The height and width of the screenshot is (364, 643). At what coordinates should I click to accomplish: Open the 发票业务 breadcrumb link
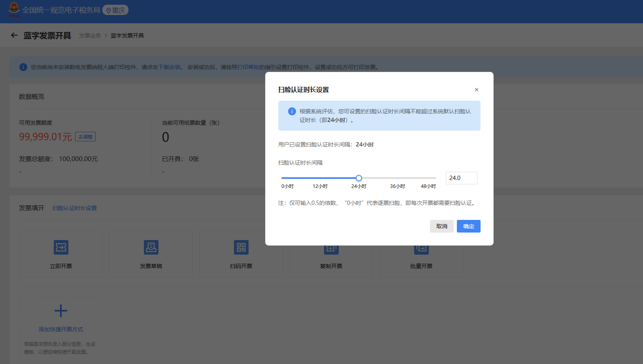tap(90, 36)
